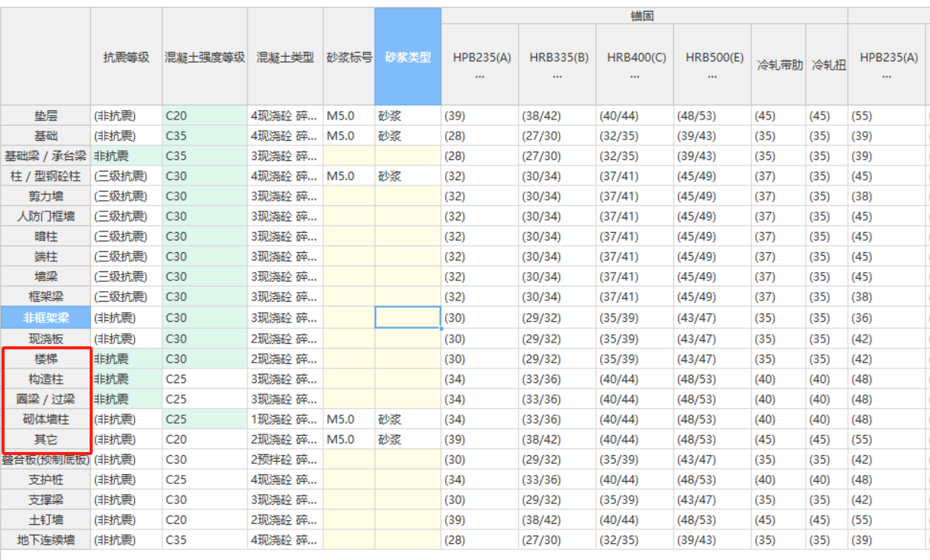Click (38/42) HRB335(B) cell in 垫层 row
Screen dimensions: 930x560
(558, 116)
